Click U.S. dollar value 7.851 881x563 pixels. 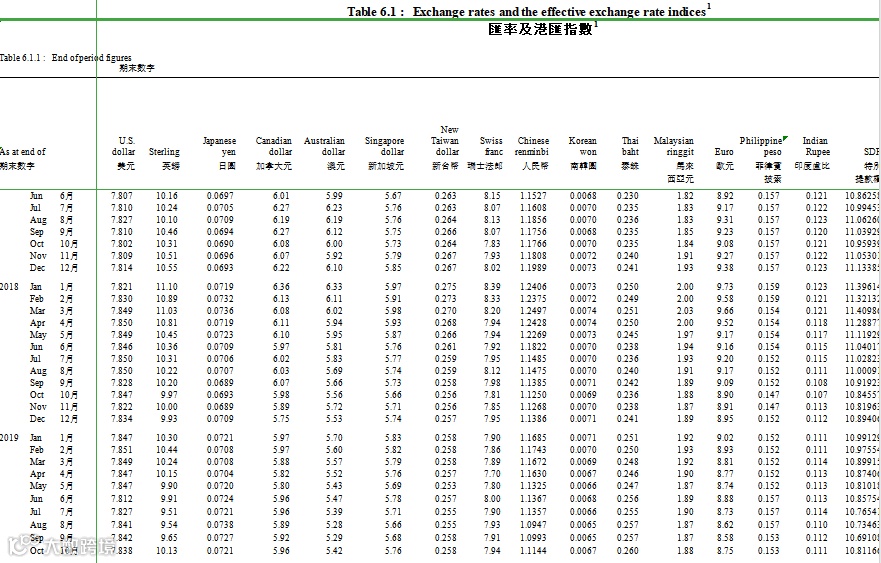pyautogui.click(x=122, y=450)
